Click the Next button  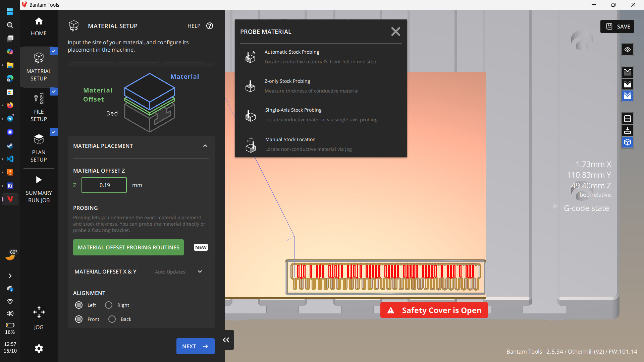(x=196, y=346)
